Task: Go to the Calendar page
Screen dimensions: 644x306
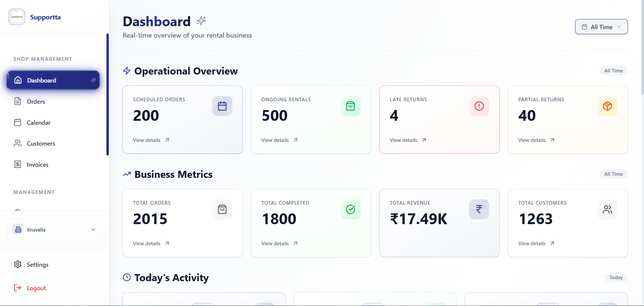Action: click(38, 122)
